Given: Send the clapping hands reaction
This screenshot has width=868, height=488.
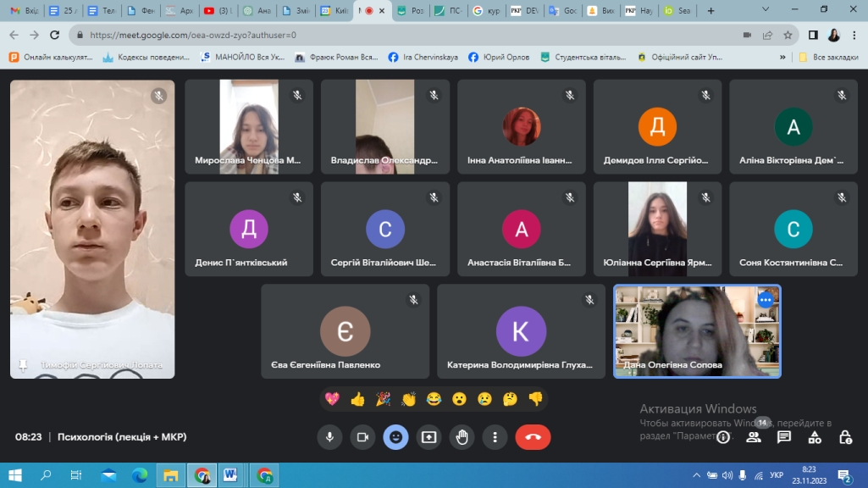Looking at the screenshot, I should 408,399.
